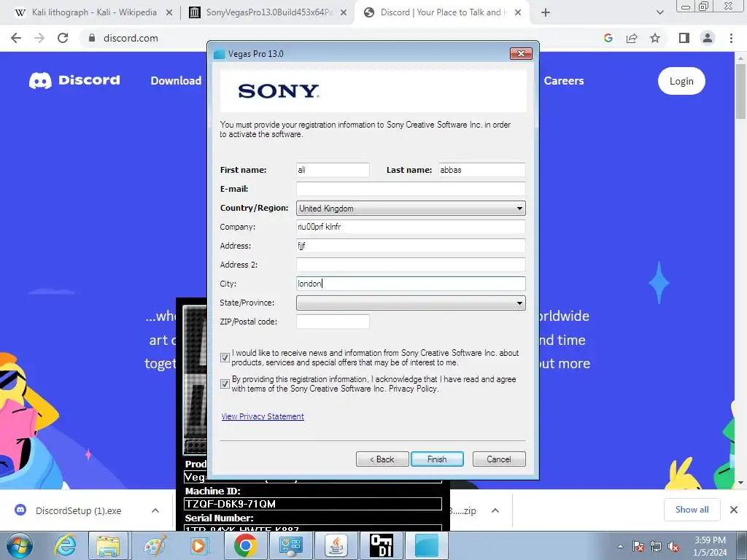This screenshot has height=560, width=747.
Task: Click the ZIP/Postal code field
Action: pyautogui.click(x=333, y=322)
